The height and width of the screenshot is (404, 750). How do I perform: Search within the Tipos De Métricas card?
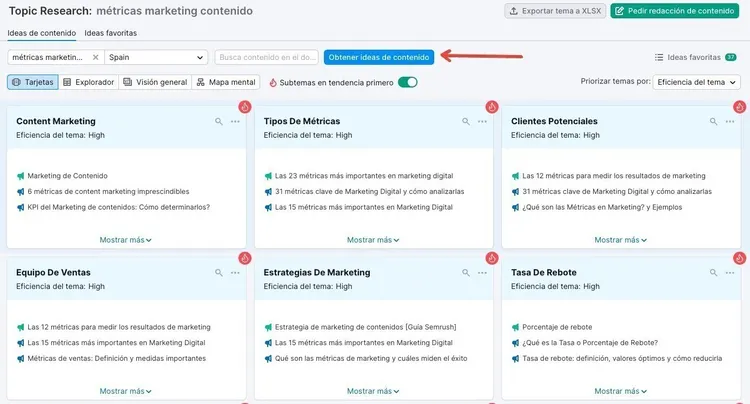pyautogui.click(x=466, y=121)
